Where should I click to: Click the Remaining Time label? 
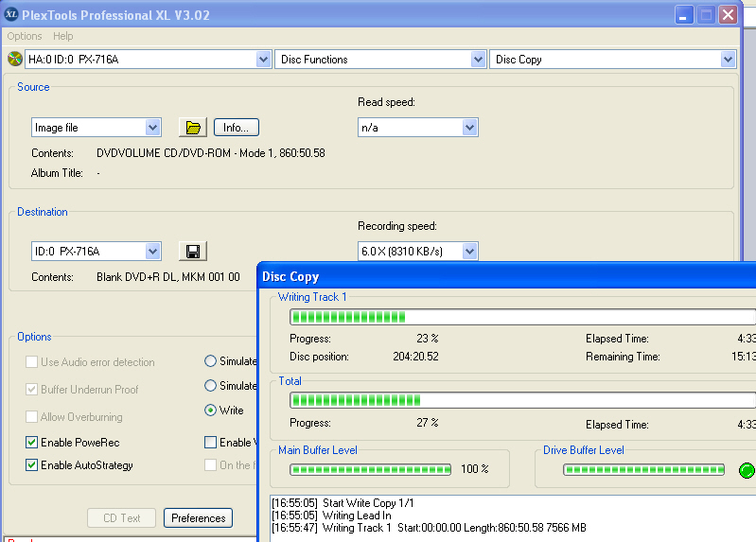point(623,357)
